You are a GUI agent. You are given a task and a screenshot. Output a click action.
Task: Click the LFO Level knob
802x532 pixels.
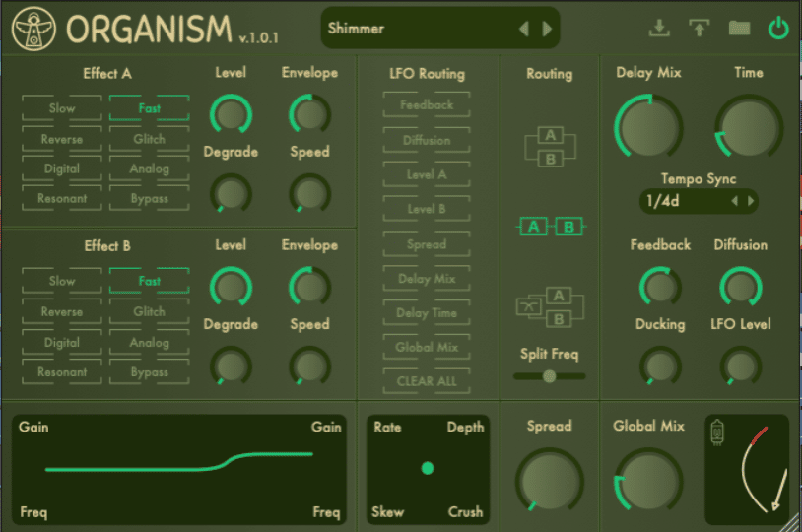741,366
